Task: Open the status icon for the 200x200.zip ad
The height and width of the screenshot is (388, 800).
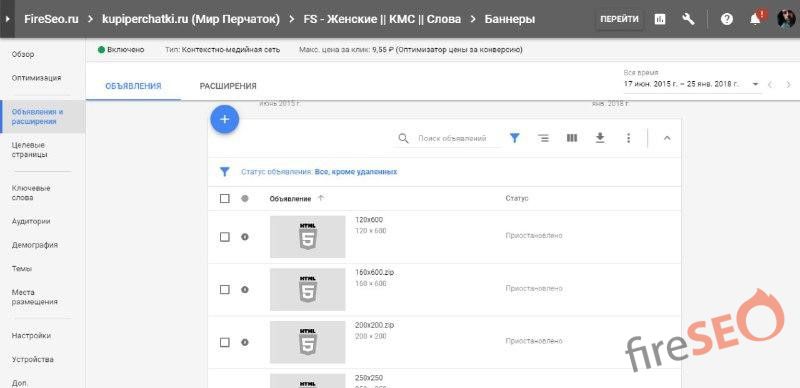Action: tap(244, 342)
